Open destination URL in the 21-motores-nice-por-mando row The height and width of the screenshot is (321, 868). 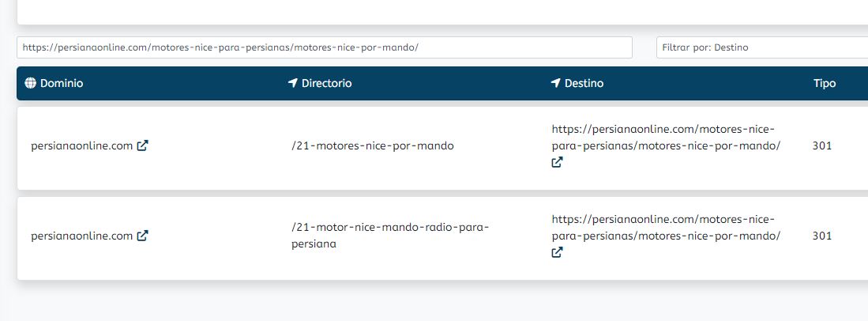point(666,138)
